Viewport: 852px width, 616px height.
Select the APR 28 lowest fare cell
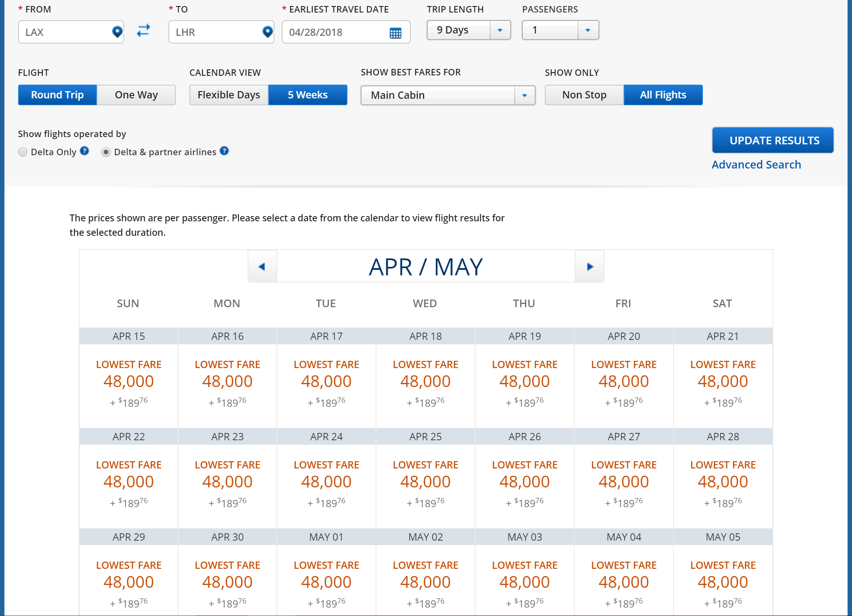[x=722, y=482]
